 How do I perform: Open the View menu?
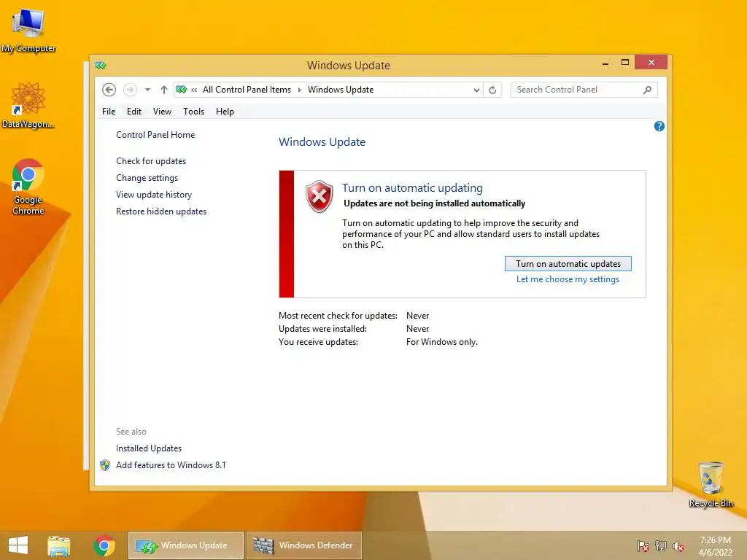pos(162,112)
